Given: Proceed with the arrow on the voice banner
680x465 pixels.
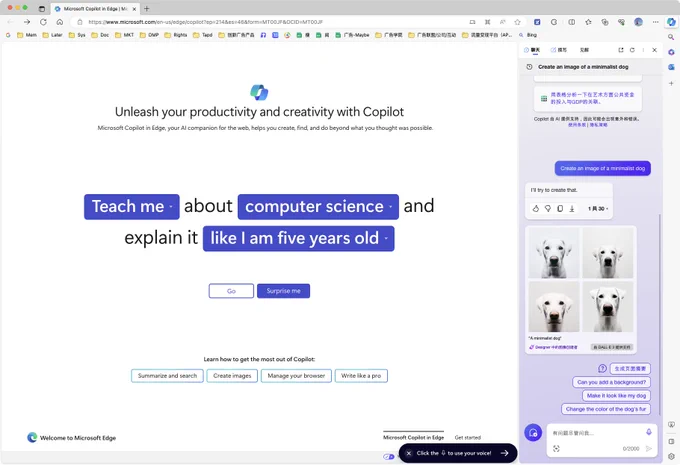Looking at the screenshot, I should 504,453.
